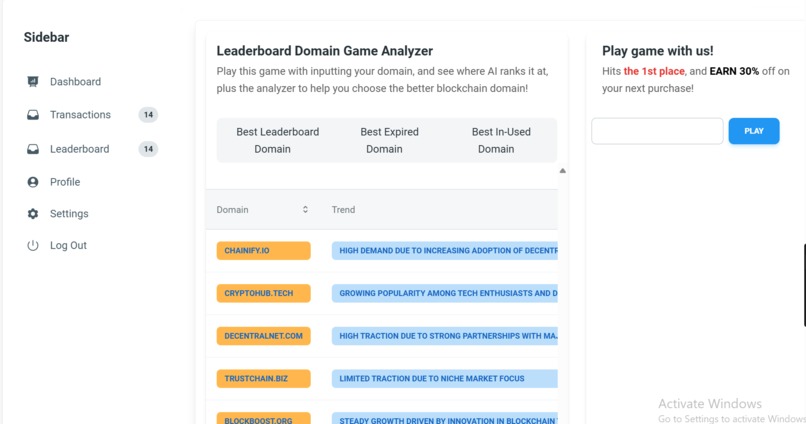Image resolution: width=806 pixels, height=424 pixels.
Task: Click the Play game with us heading
Action: (x=657, y=51)
